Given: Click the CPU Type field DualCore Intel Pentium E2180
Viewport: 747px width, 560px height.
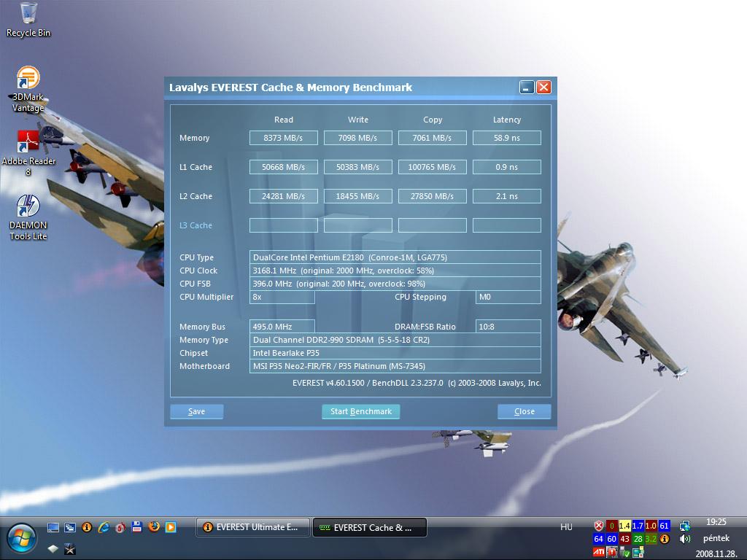Looking at the screenshot, I should click(395, 257).
